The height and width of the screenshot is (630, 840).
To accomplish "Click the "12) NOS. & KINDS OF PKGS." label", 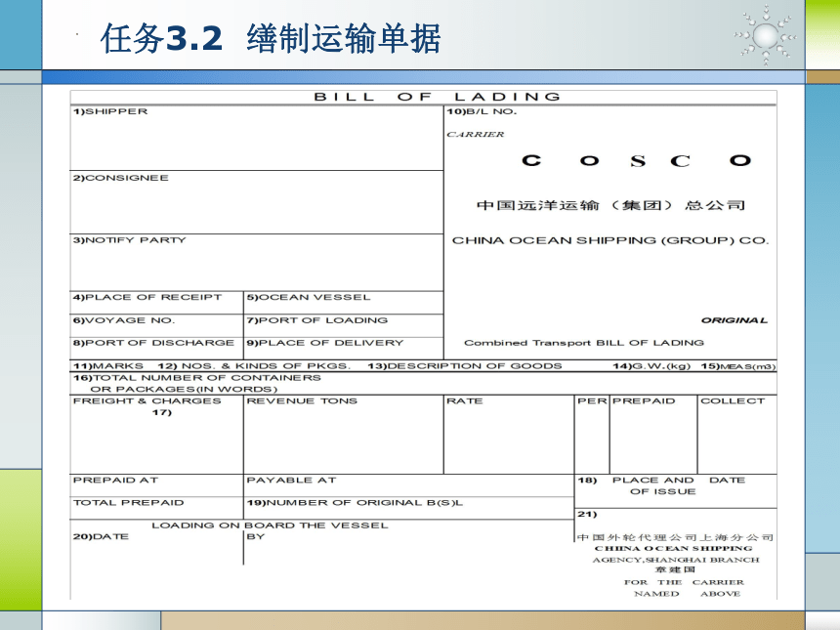I will pyautogui.click(x=254, y=366).
